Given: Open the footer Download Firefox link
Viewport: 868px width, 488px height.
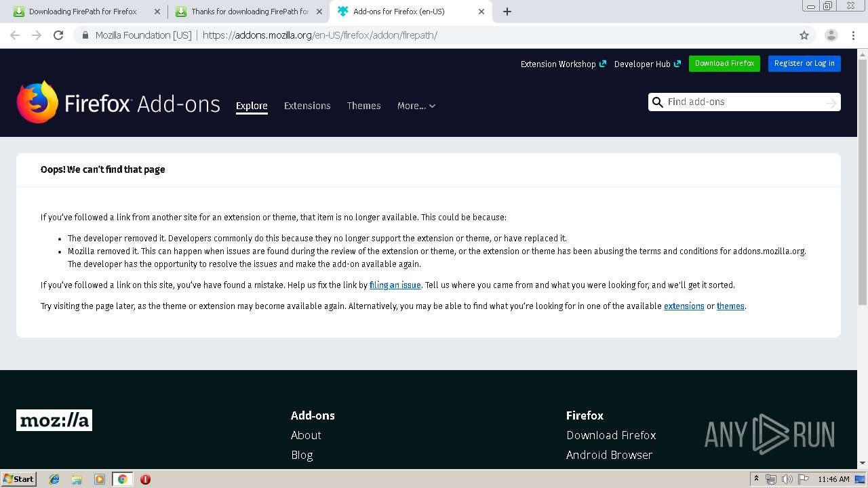Looking at the screenshot, I should click(611, 435).
